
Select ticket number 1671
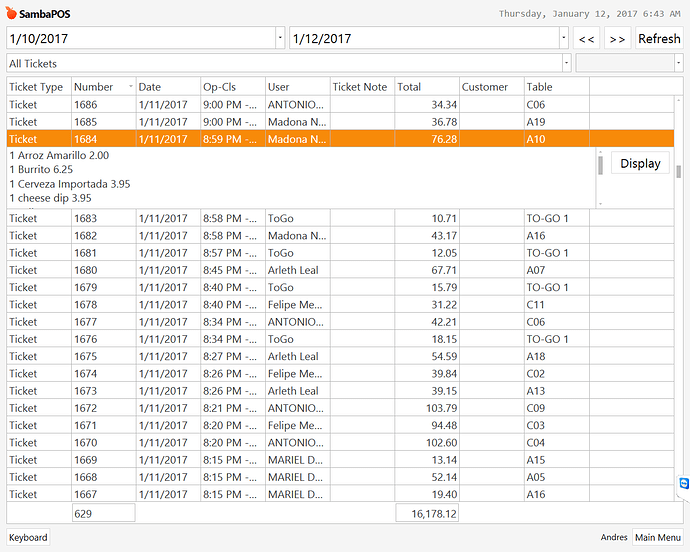coord(85,425)
